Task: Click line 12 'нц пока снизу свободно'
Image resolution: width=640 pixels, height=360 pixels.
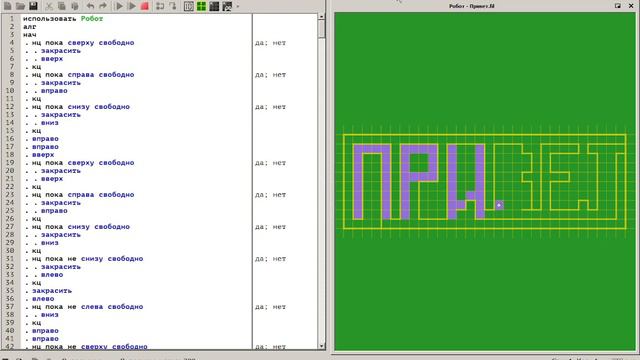Action: pos(81,107)
